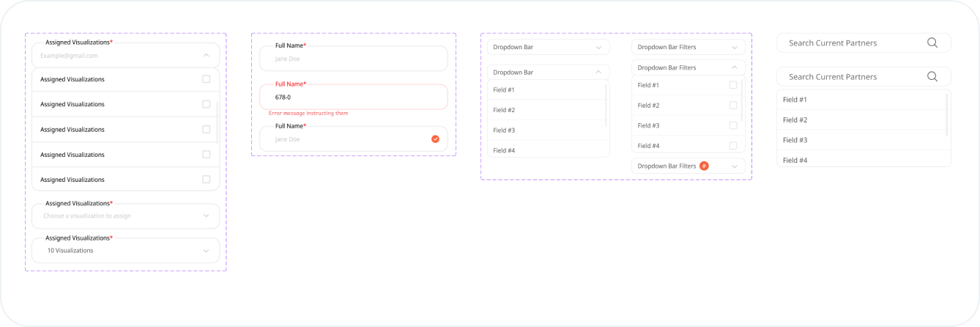Choose Field #4 in the search results list
The width and height of the screenshot is (980, 327).
(x=861, y=159)
